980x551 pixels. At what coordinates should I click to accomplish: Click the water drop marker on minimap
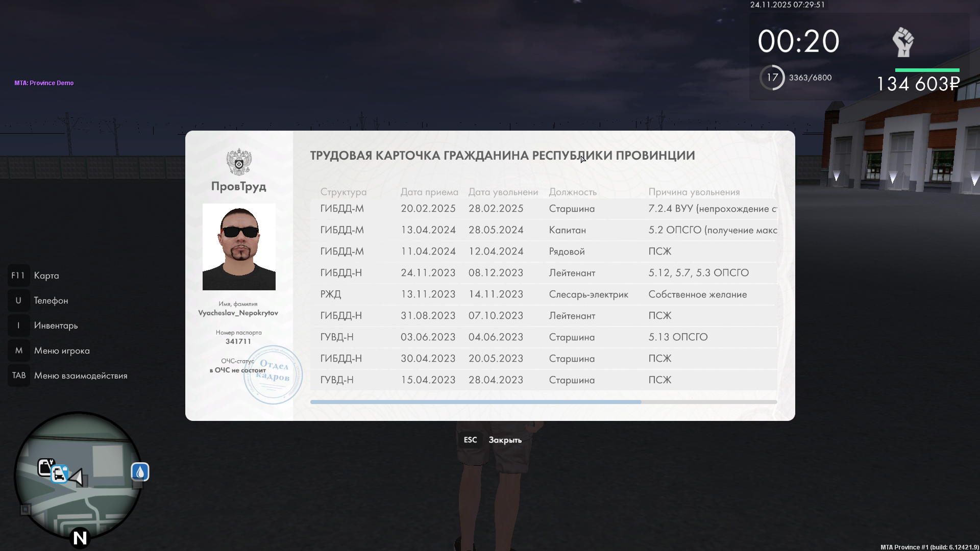pos(140,472)
